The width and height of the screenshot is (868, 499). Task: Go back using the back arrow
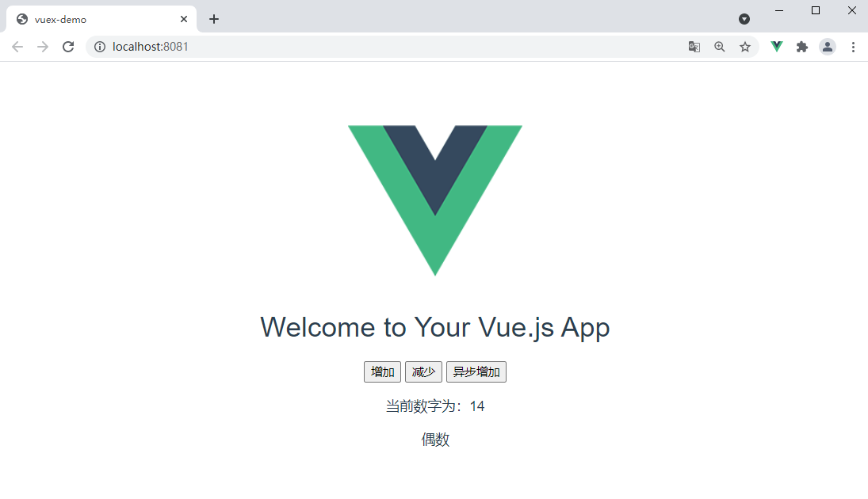pyautogui.click(x=17, y=47)
